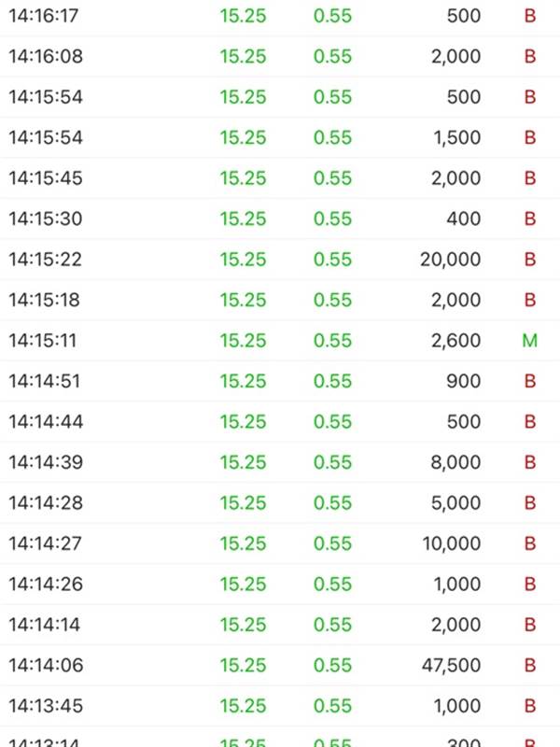560x747 pixels.
Task: Click the B marker on the 14:14:26 row
Action: coord(530,585)
